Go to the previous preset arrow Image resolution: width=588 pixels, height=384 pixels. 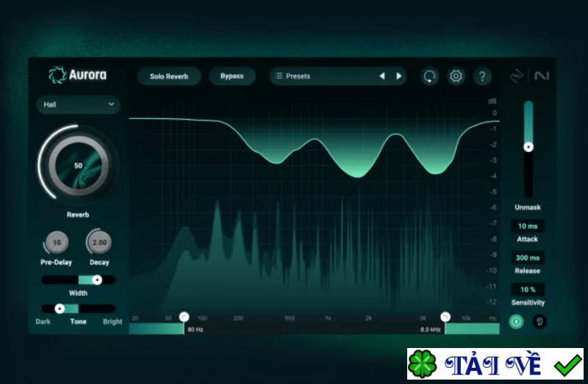382,76
